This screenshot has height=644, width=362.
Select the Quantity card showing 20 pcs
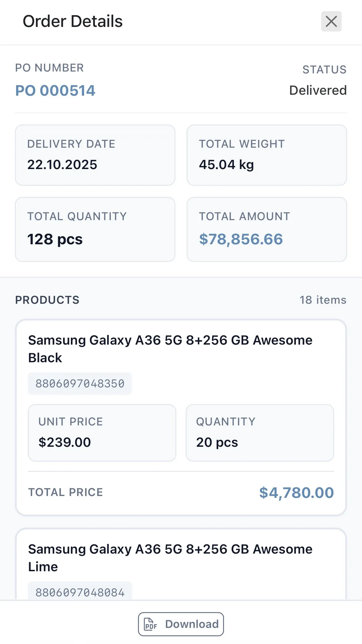[260, 433]
